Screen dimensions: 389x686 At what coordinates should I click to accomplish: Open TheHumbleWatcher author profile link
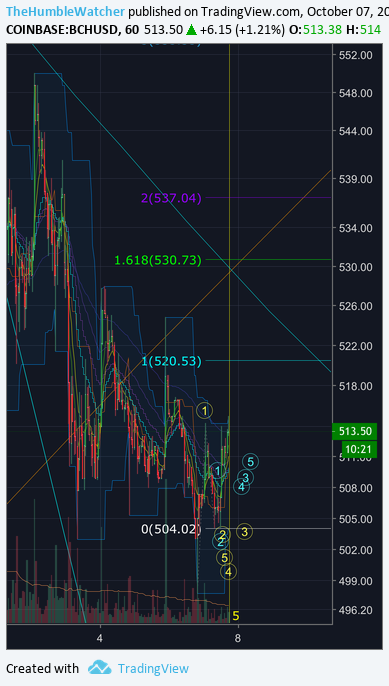[x=66, y=11]
